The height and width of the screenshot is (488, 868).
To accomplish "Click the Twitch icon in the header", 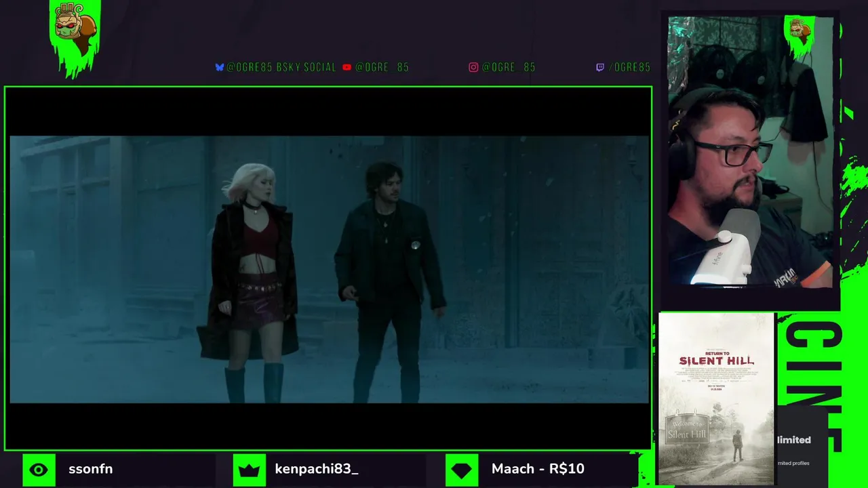I will tap(599, 67).
